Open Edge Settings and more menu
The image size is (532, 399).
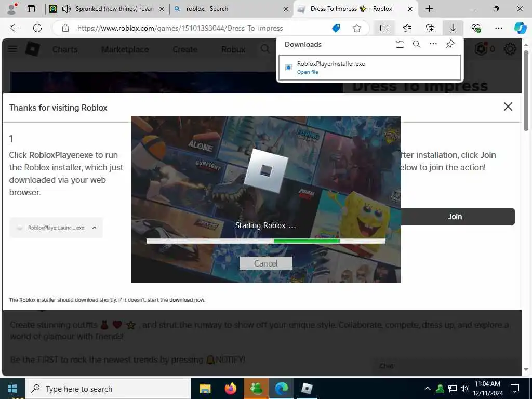pos(498,28)
